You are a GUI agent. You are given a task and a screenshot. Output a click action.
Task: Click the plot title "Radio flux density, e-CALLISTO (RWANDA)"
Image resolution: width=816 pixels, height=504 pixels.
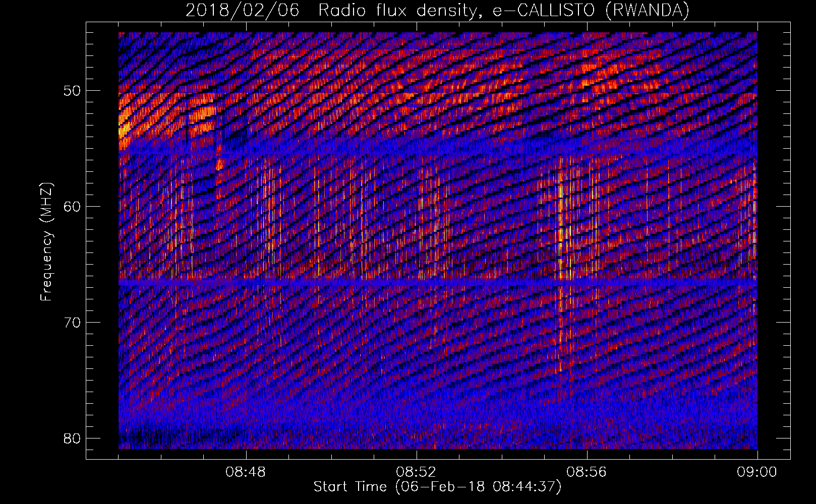point(504,10)
